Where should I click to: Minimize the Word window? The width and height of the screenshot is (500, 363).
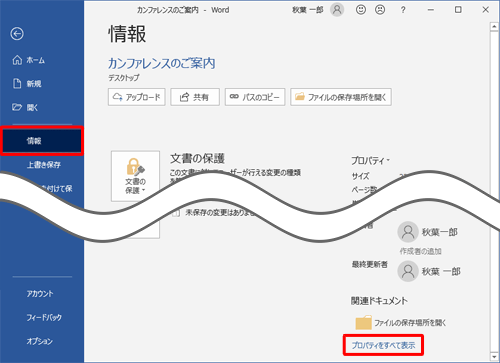point(431,10)
